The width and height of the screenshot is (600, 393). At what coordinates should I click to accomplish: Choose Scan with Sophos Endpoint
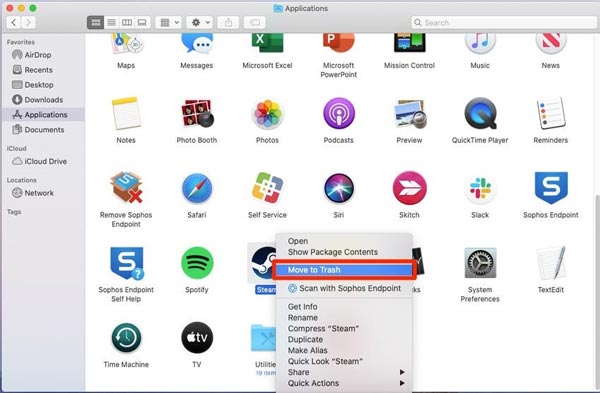pos(344,288)
